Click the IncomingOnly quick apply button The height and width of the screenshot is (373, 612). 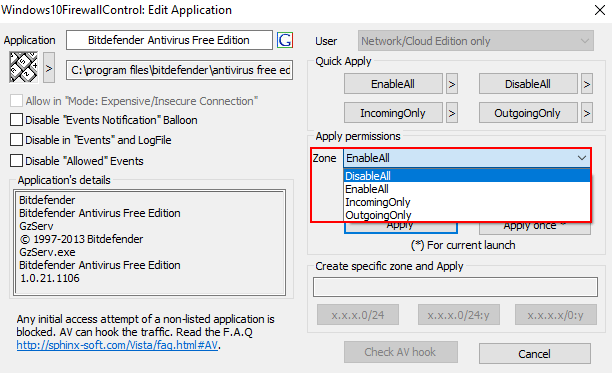tap(393, 113)
